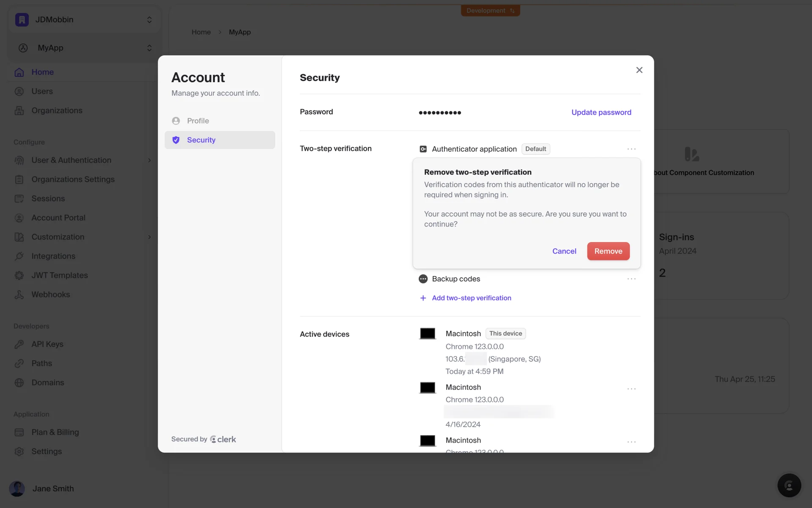Expand User & Authentication submenu
This screenshot has height=508, width=812.
(149, 160)
